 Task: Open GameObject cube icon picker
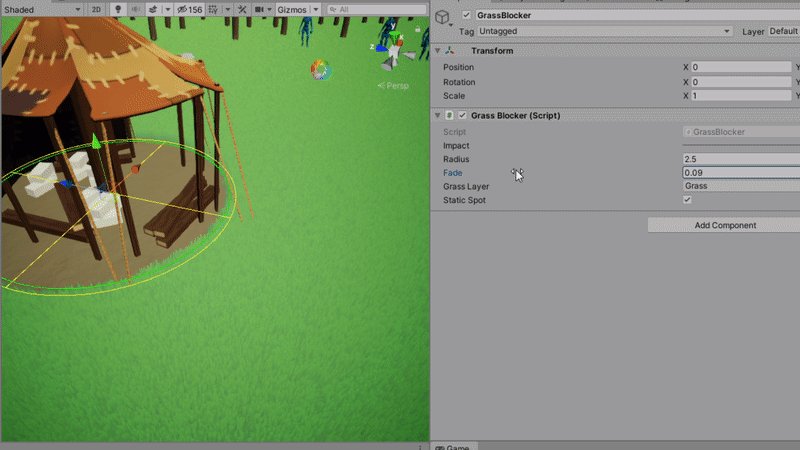pyautogui.click(x=442, y=17)
